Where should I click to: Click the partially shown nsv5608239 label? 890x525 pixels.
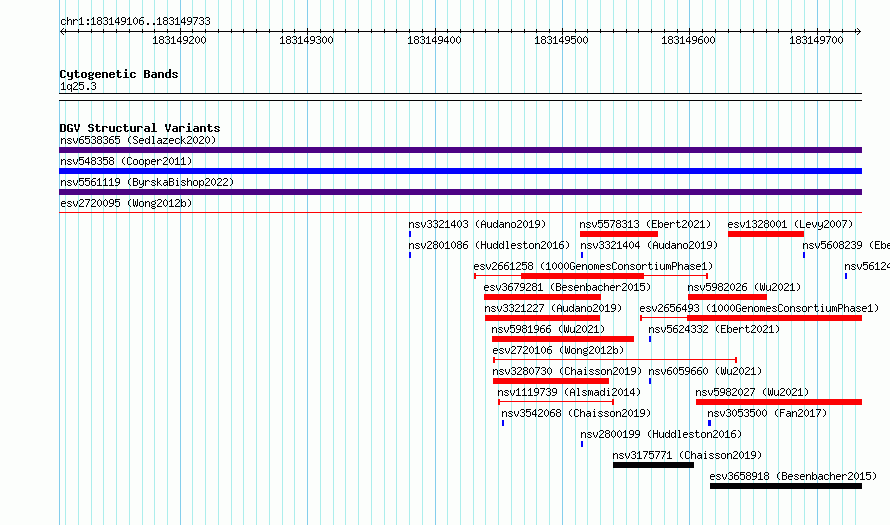tap(846, 245)
